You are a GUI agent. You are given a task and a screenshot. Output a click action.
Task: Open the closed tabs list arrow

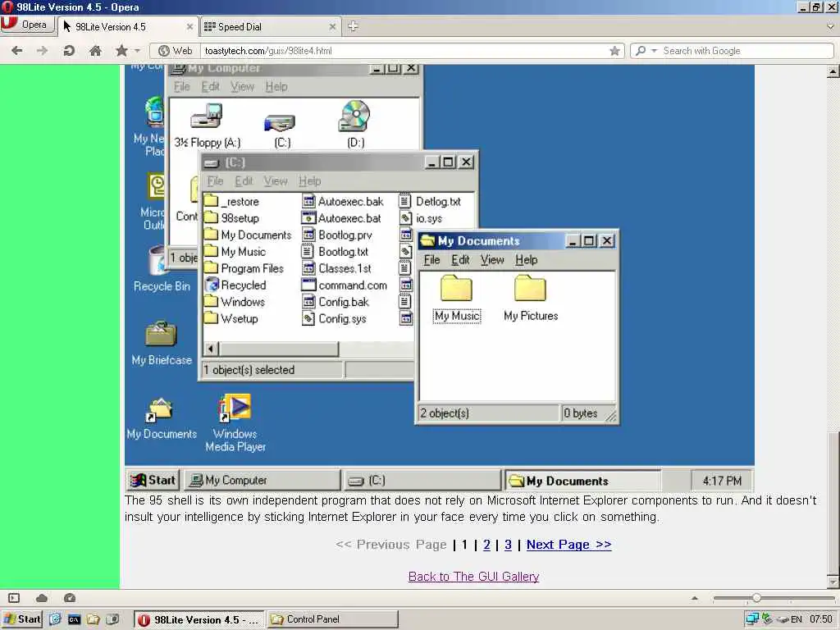pos(830,26)
